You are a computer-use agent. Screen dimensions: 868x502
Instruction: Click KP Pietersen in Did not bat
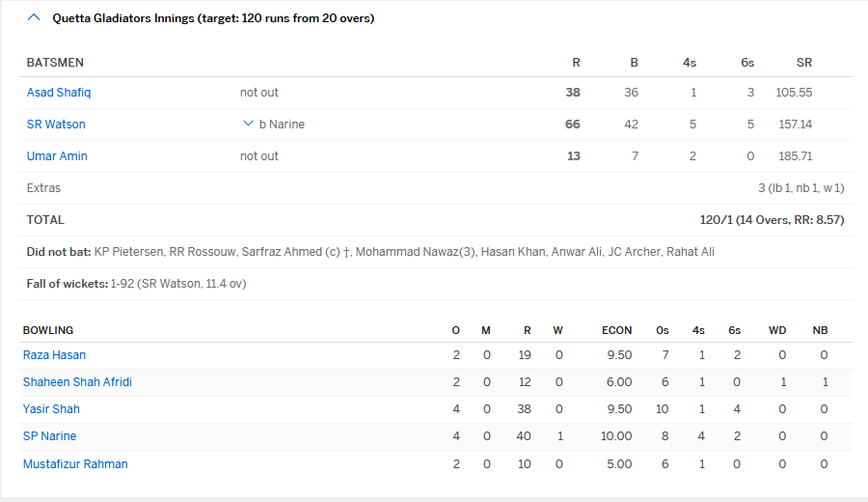click(127, 252)
